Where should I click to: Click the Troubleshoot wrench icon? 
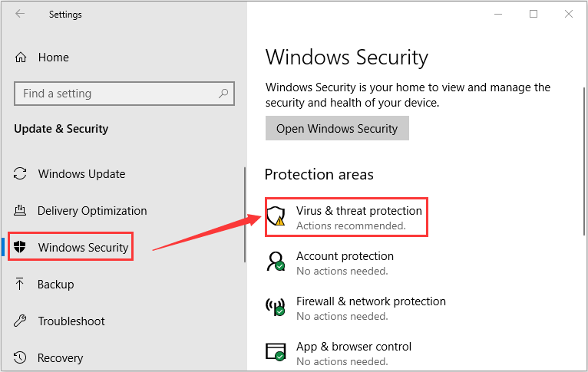click(x=20, y=321)
